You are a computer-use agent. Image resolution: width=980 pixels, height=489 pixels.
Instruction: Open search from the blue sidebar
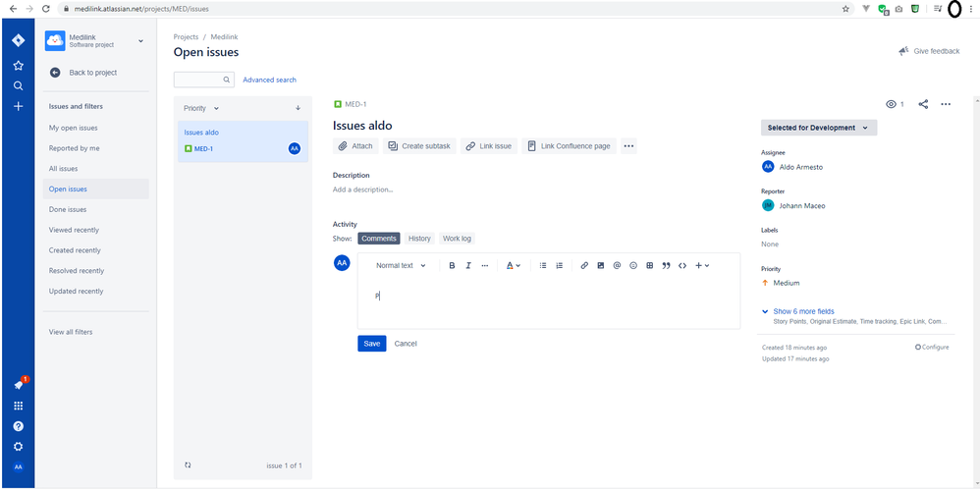(18, 85)
